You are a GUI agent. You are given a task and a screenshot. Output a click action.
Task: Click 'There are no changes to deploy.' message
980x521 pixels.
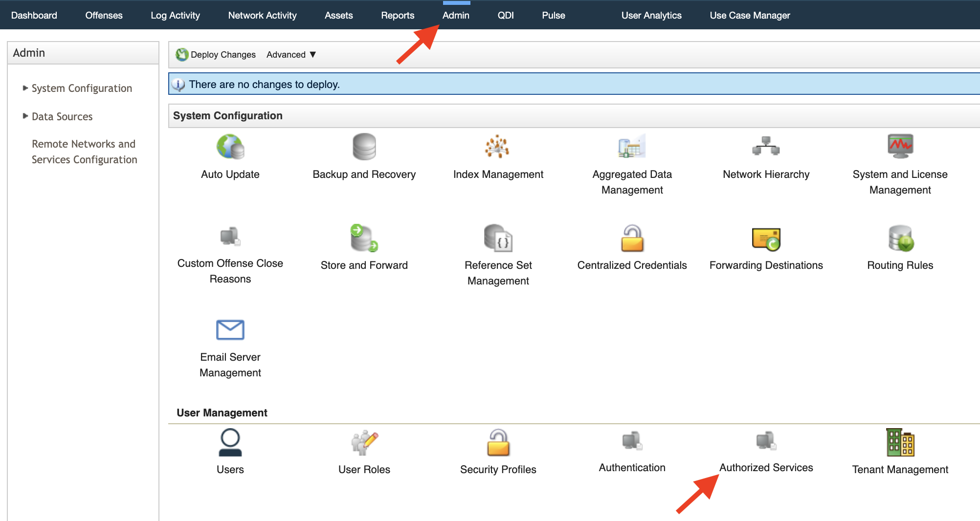[264, 85]
